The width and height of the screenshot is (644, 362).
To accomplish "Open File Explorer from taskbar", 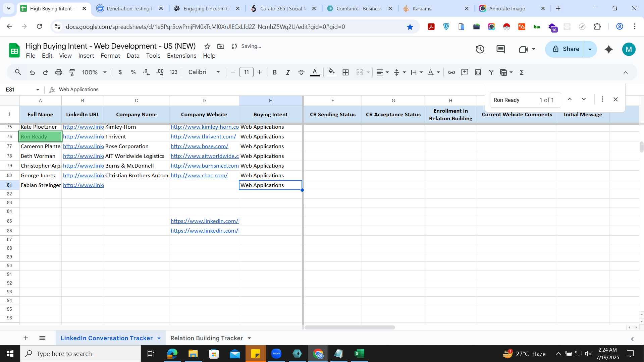I will tap(193, 354).
